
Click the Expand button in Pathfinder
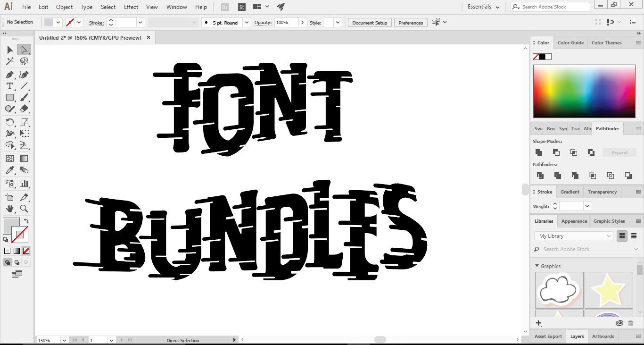(619, 152)
